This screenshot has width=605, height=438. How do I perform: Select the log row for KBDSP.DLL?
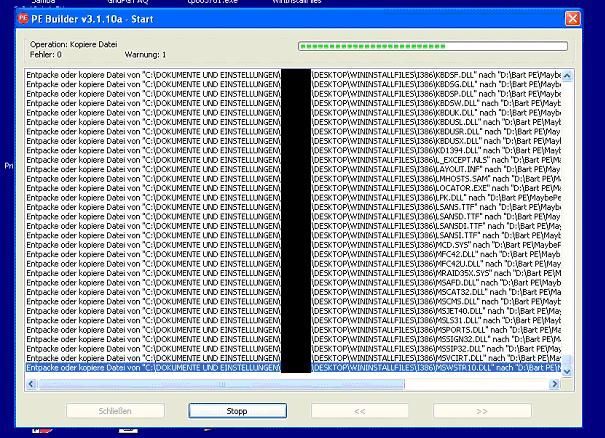point(293,94)
